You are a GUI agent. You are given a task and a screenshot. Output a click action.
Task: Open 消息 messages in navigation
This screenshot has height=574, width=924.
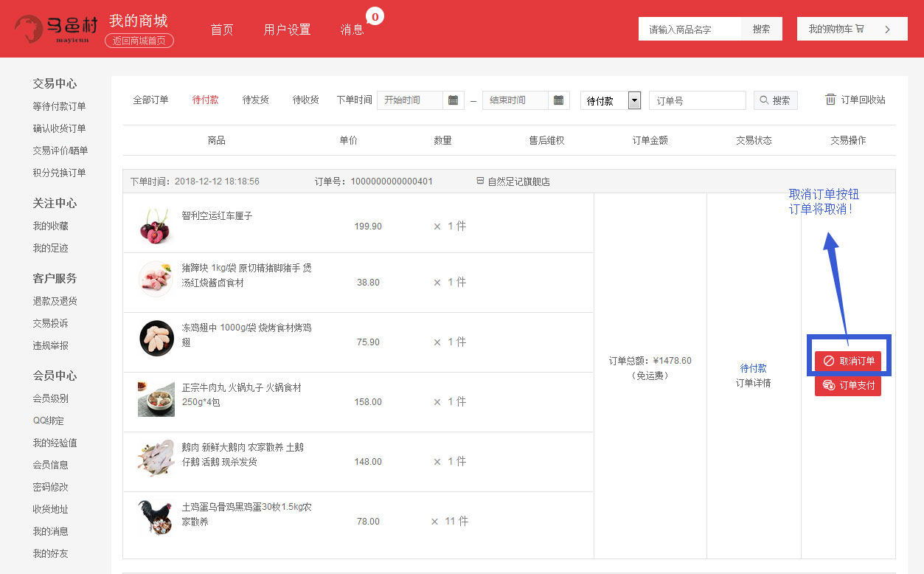[x=352, y=30]
